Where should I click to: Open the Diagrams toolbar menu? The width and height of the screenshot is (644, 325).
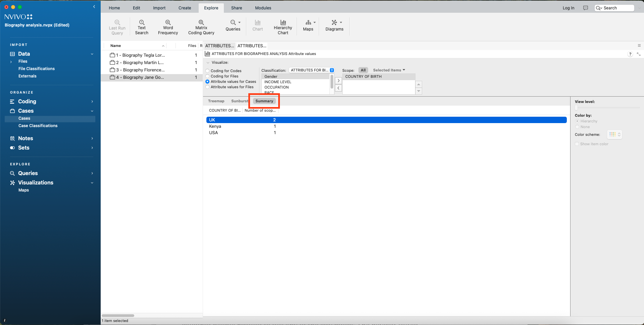tap(335, 25)
